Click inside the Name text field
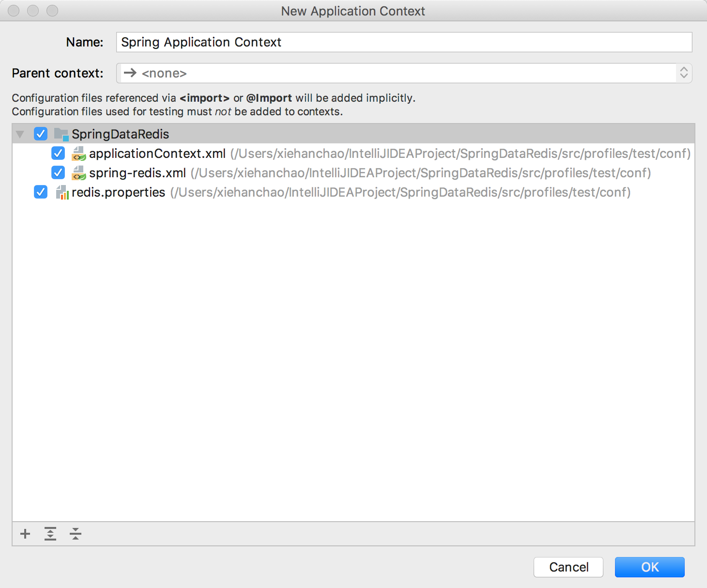Image resolution: width=707 pixels, height=588 pixels. (339, 42)
